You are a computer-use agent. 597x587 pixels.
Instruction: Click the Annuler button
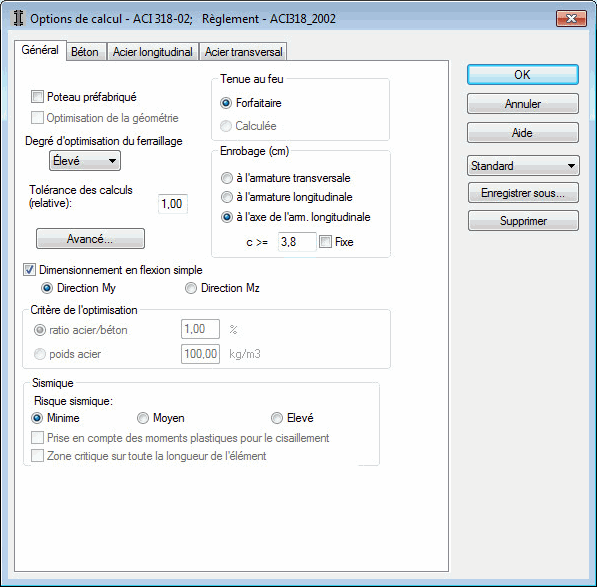[x=523, y=104]
